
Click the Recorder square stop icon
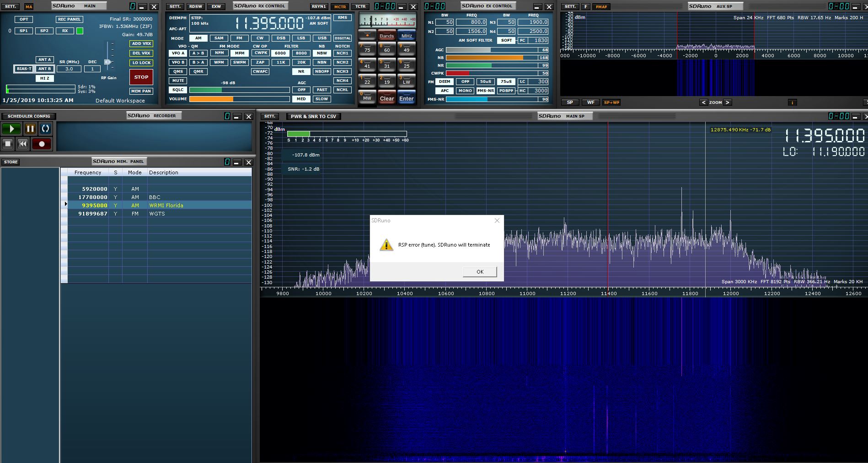click(x=8, y=144)
